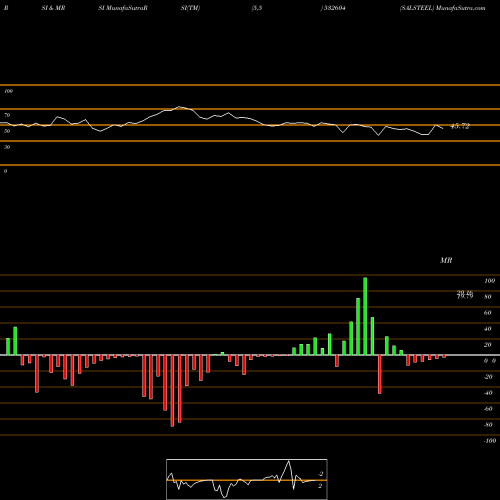Click the 'SI MunafaSutraR' header text
This screenshot has width=500, height=500.
pyautogui.click(x=123, y=8)
